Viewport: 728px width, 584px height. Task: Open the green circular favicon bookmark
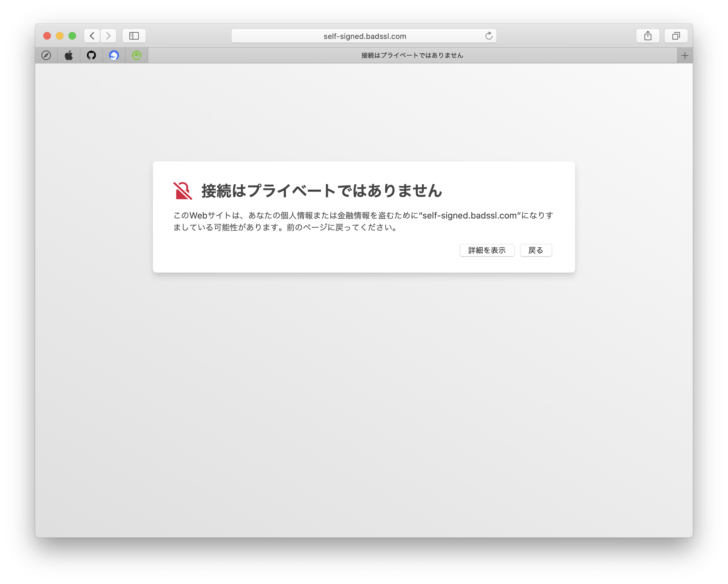[x=136, y=55]
